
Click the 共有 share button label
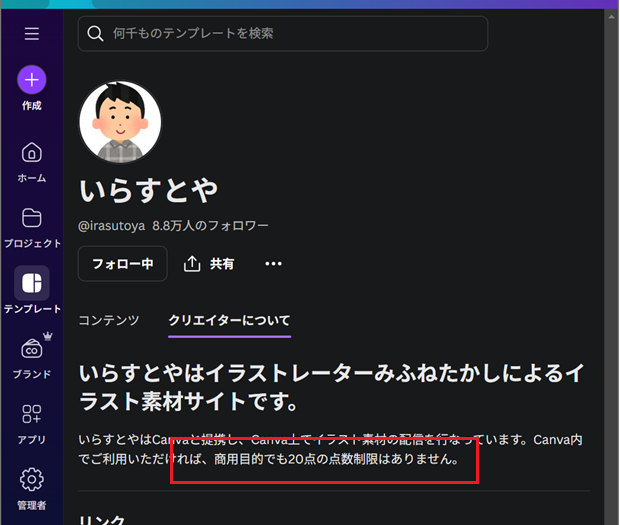[222, 264]
